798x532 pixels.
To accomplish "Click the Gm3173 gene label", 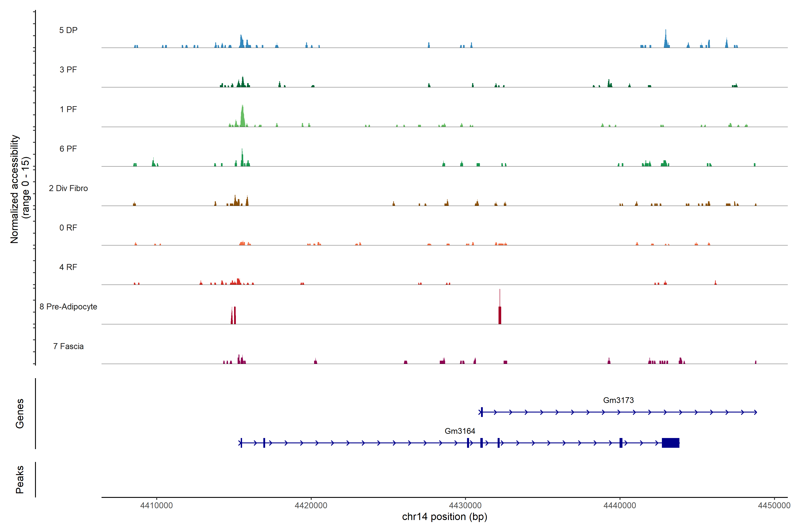I will [x=618, y=400].
